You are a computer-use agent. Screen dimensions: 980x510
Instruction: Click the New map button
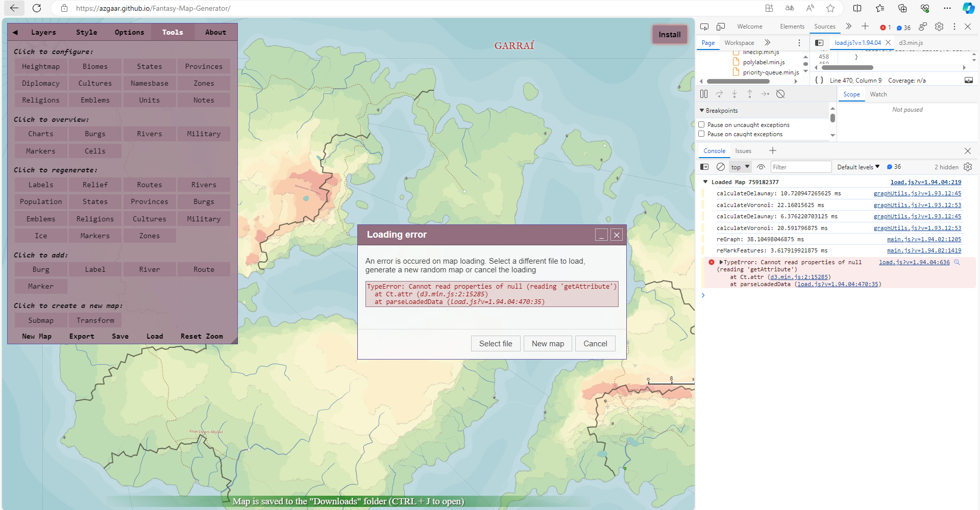point(547,343)
